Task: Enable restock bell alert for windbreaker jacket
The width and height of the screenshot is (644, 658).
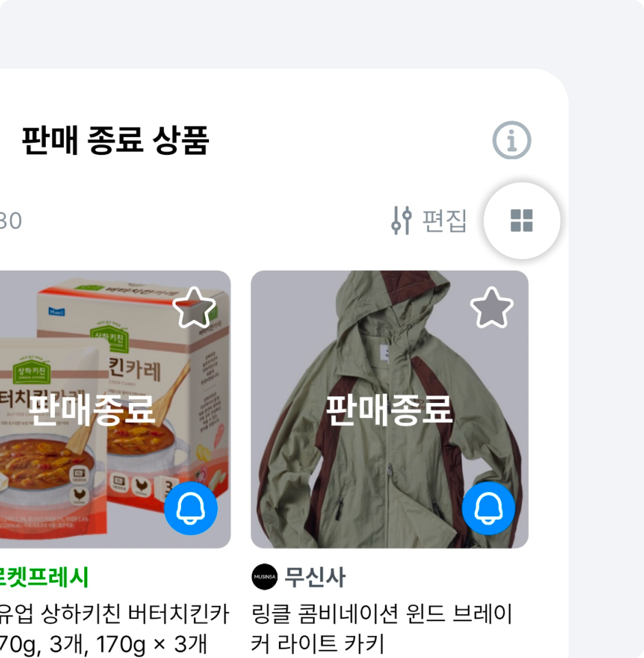Action: (488, 508)
